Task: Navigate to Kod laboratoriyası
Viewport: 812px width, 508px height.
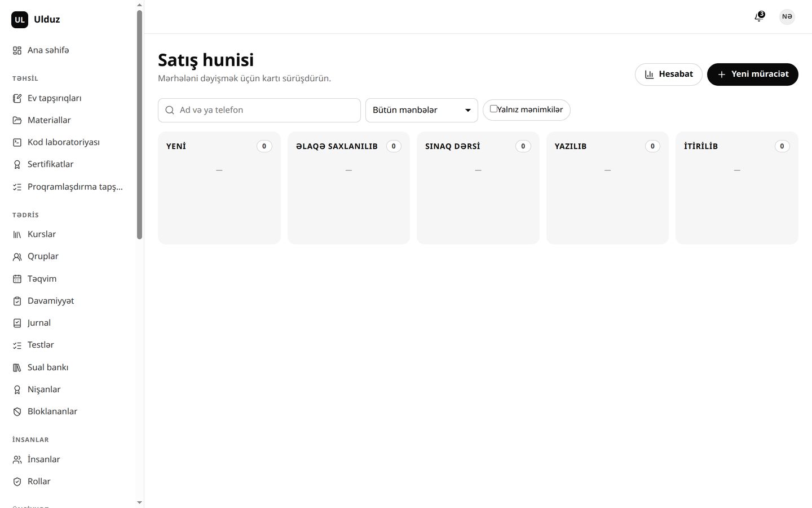Action: pos(67,142)
